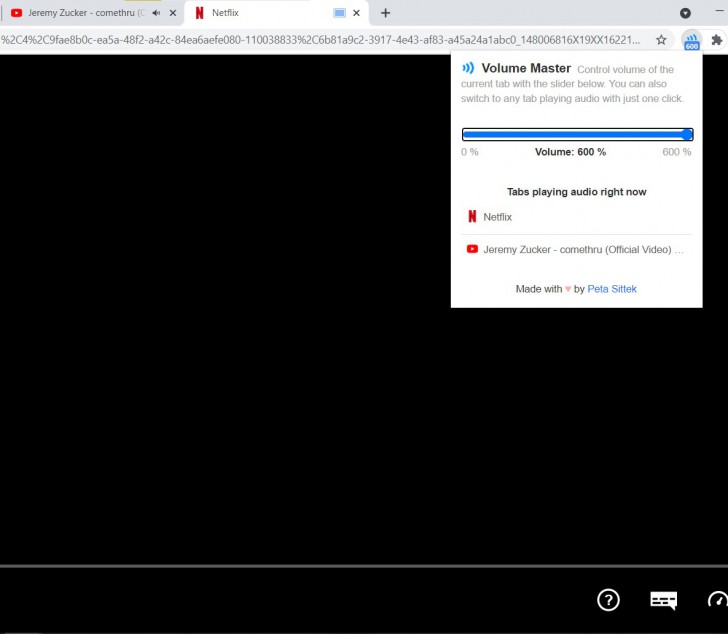Open the Chrome profile dropdown circle icon

685,13
